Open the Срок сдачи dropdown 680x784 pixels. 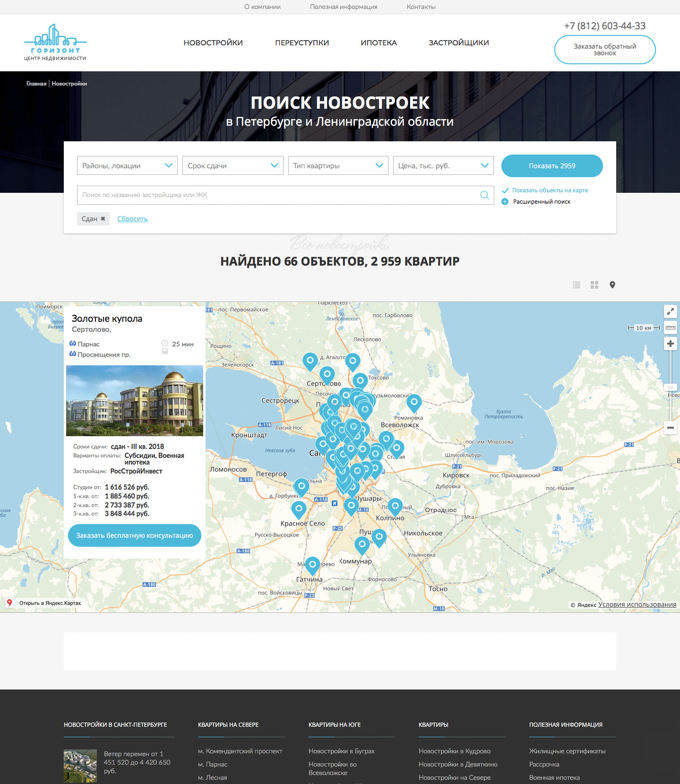point(233,165)
